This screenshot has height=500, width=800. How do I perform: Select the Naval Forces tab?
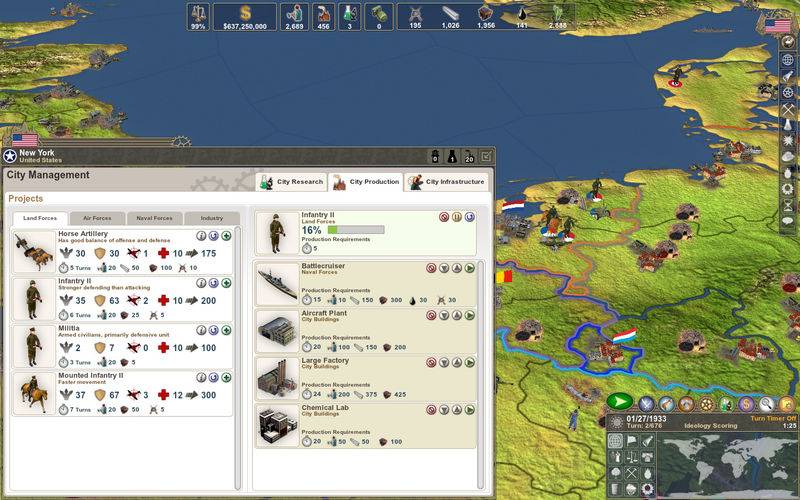click(154, 218)
